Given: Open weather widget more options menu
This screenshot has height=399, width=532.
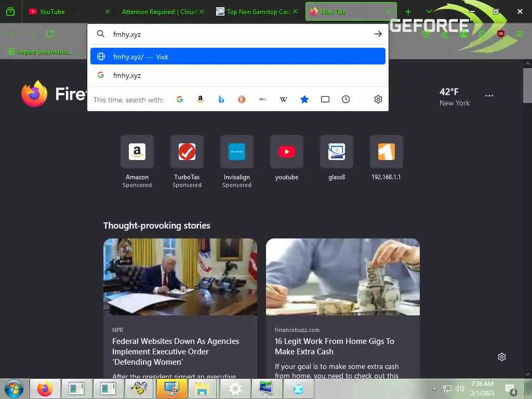Looking at the screenshot, I should [x=489, y=96].
